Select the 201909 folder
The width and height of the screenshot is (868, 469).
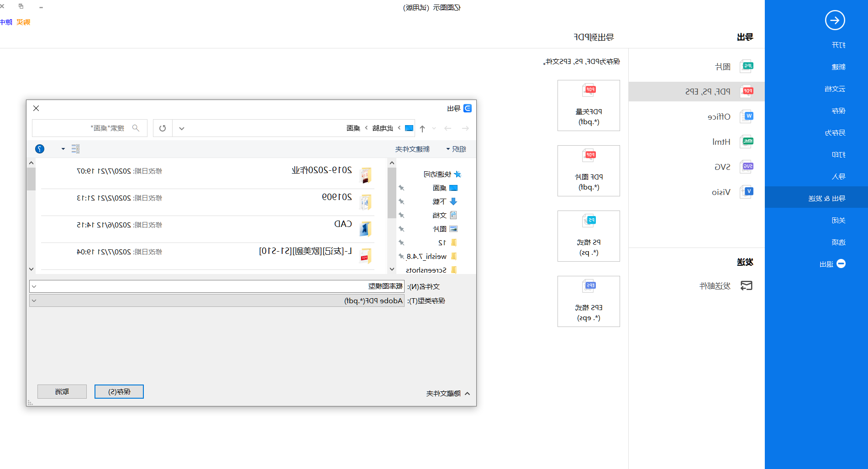[x=208, y=202]
